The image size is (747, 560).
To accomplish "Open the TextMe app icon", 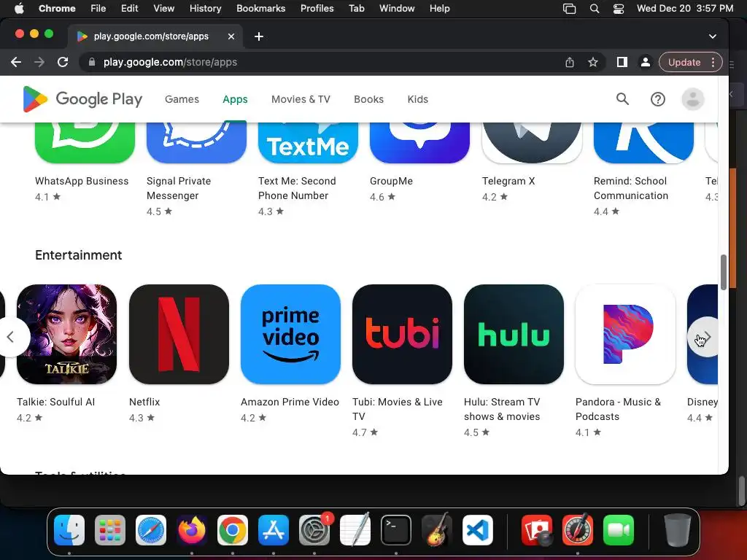I will click(x=308, y=142).
